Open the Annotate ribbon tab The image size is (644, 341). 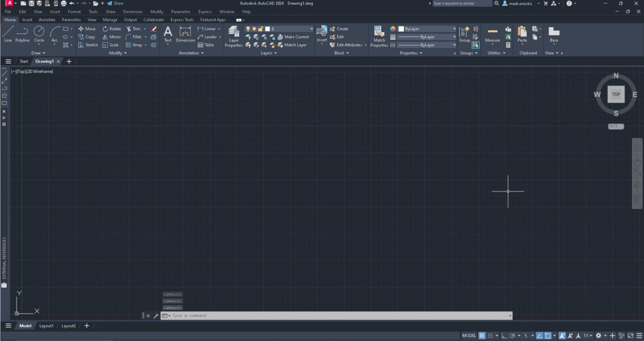click(47, 19)
